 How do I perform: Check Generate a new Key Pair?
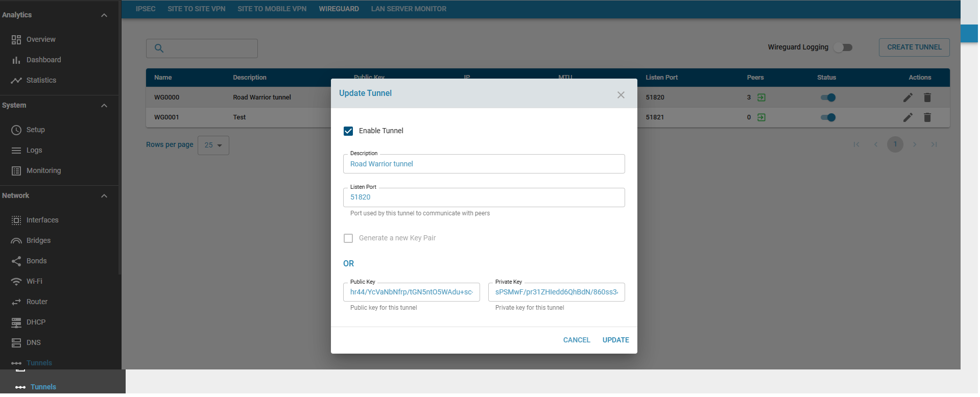348,238
